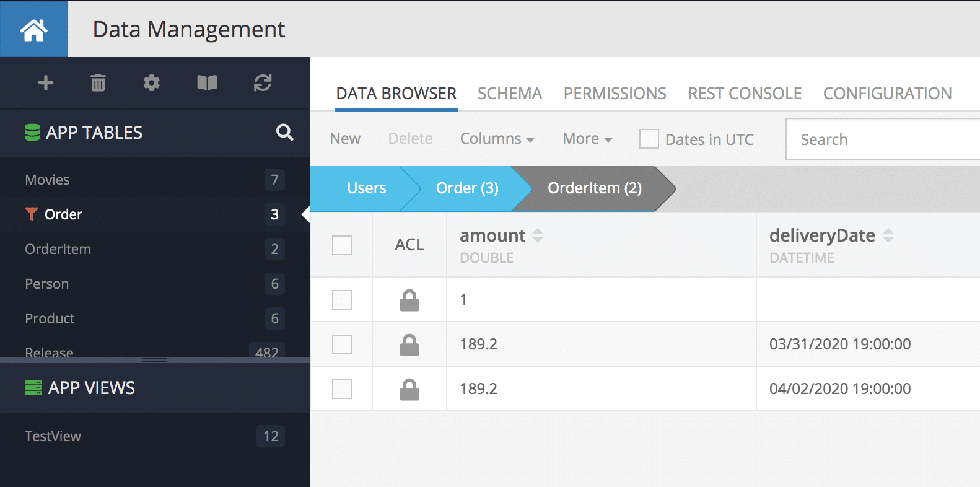This screenshot has width=980, height=487.
Task: Click the filter funnel icon beside Order
Action: coord(32,214)
